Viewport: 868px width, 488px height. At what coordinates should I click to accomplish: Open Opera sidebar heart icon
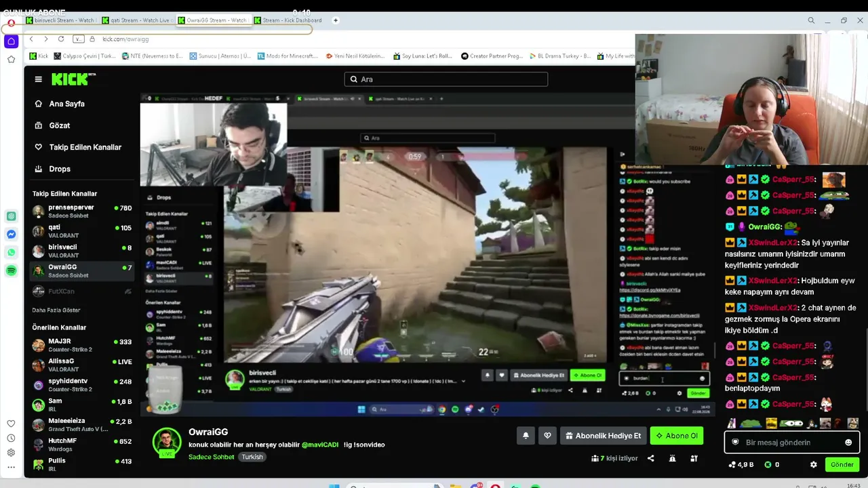point(12,424)
